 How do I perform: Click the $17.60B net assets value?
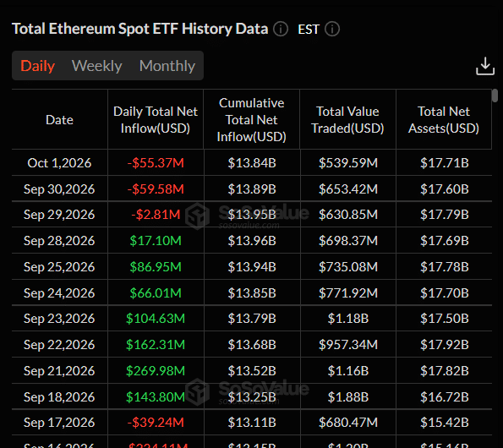point(445,188)
